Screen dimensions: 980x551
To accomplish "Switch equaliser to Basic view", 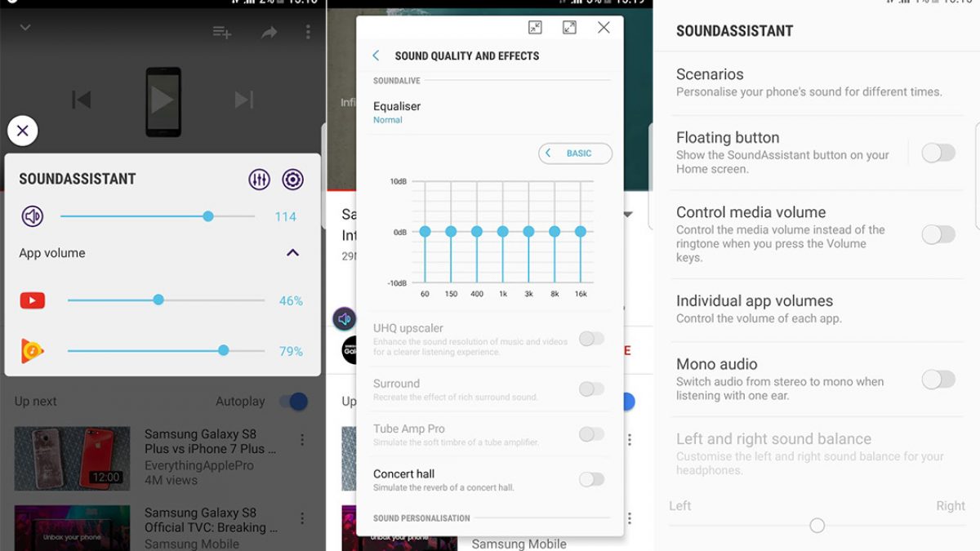I will (575, 153).
